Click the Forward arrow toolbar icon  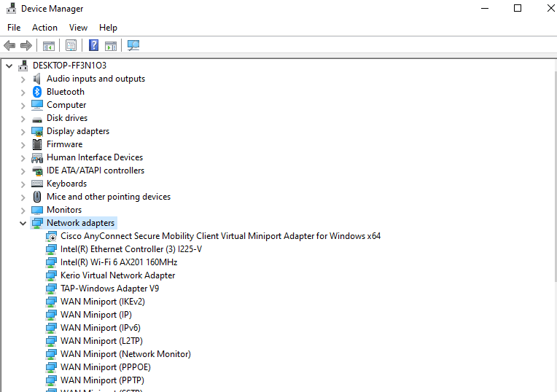pos(26,45)
